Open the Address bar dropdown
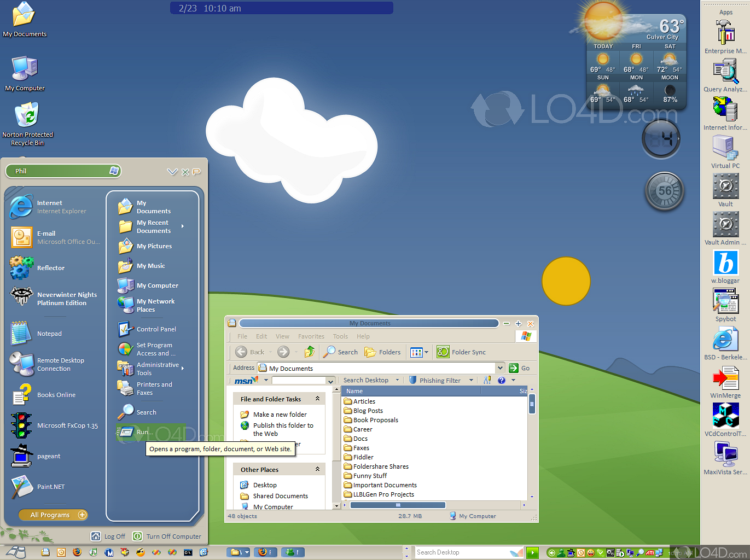750x560 pixels. pos(500,368)
